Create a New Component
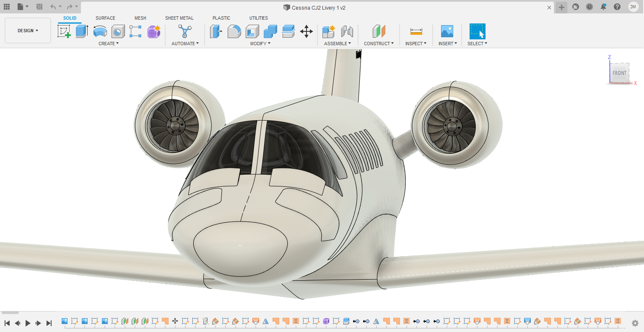644x332 pixels. point(329,31)
